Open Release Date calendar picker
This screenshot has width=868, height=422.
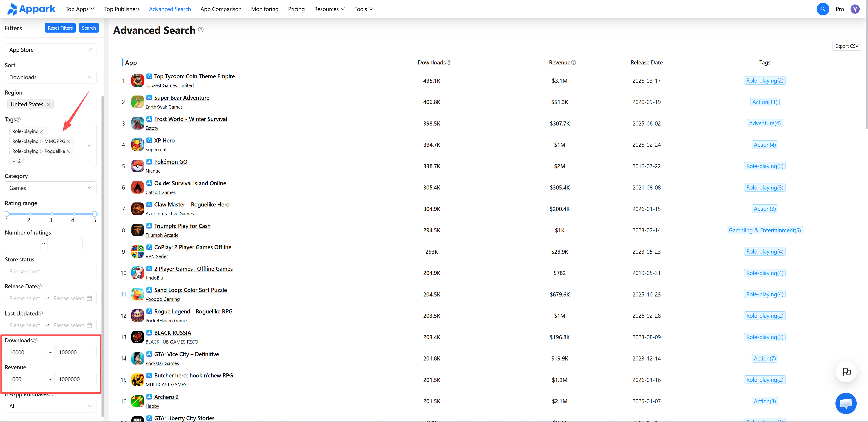pos(89,298)
